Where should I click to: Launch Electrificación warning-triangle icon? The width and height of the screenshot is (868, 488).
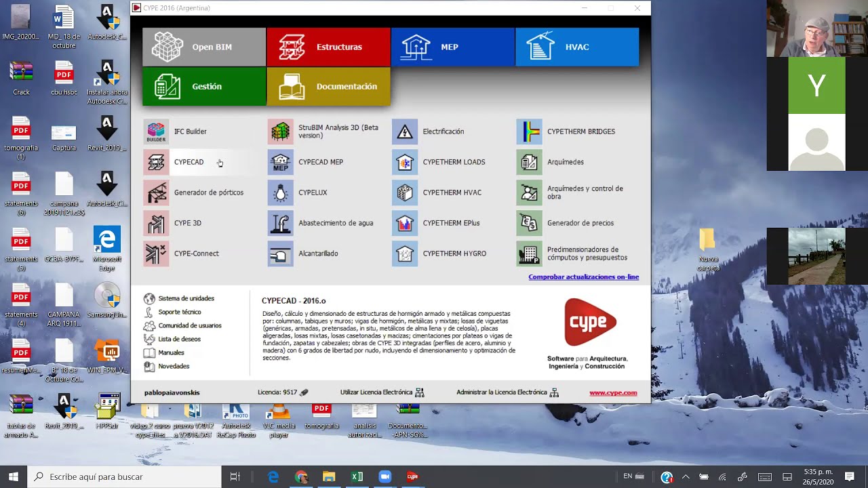(405, 131)
